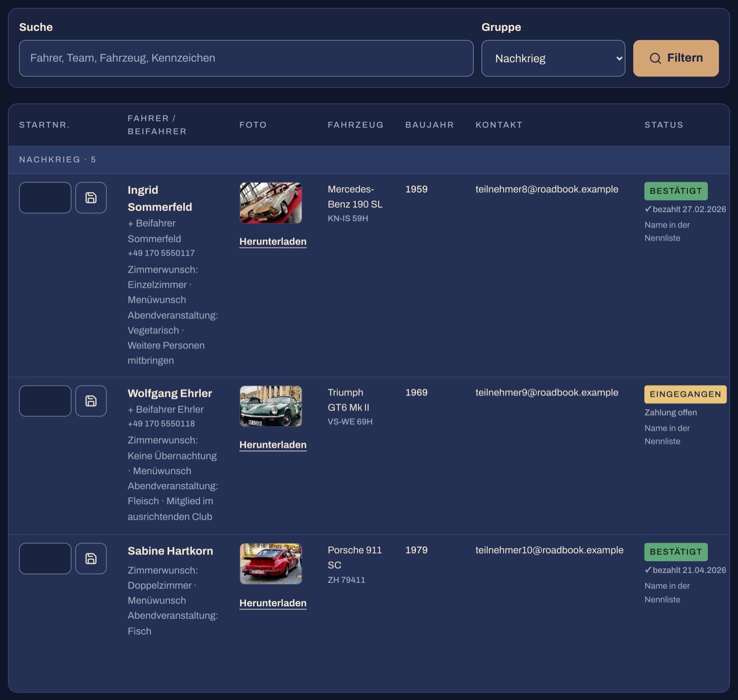Open the Gruppe dropdown showing Nachkrieg
This screenshot has width=738, height=700.
(x=553, y=59)
